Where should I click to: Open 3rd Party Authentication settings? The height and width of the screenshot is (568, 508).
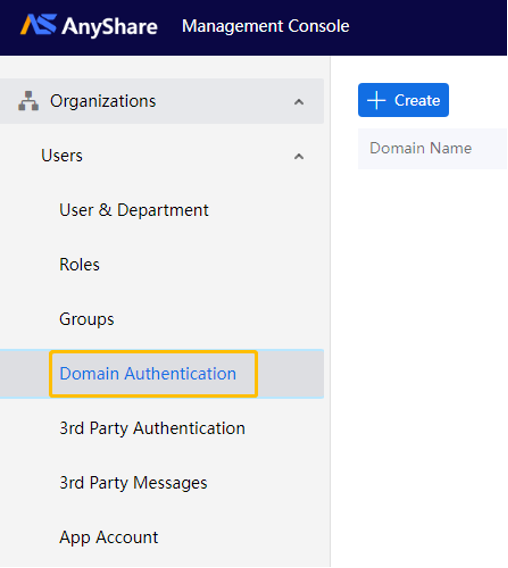pyautogui.click(x=152, y=428)
